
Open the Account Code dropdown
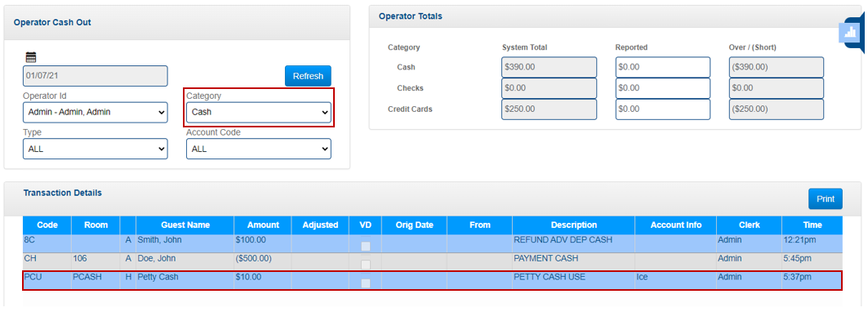pyautogui.click(x=259, y=149)
